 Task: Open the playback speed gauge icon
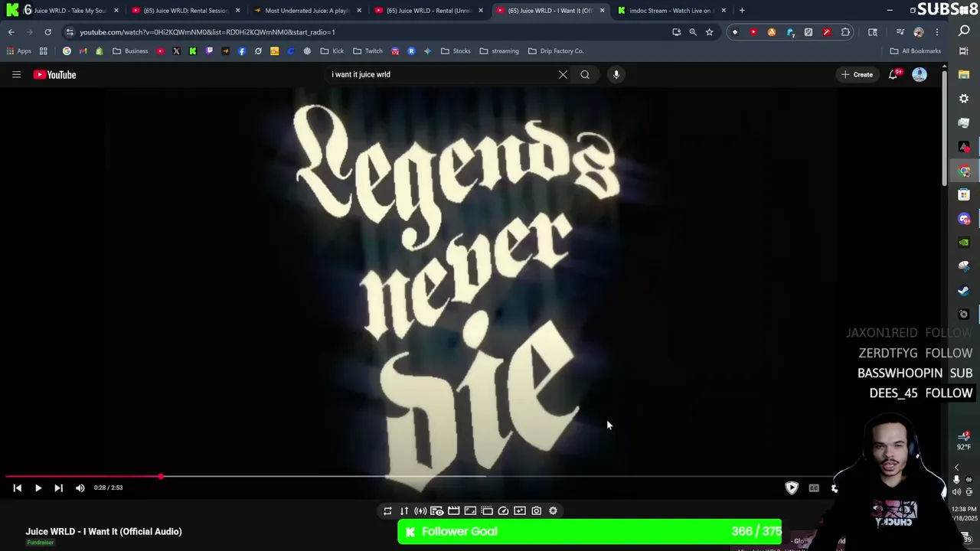pos(503,510)
